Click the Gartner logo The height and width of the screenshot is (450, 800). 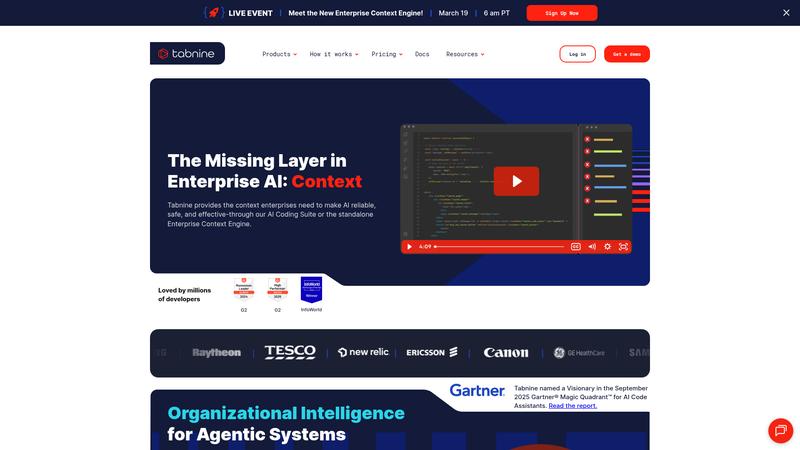pos(477,390)
